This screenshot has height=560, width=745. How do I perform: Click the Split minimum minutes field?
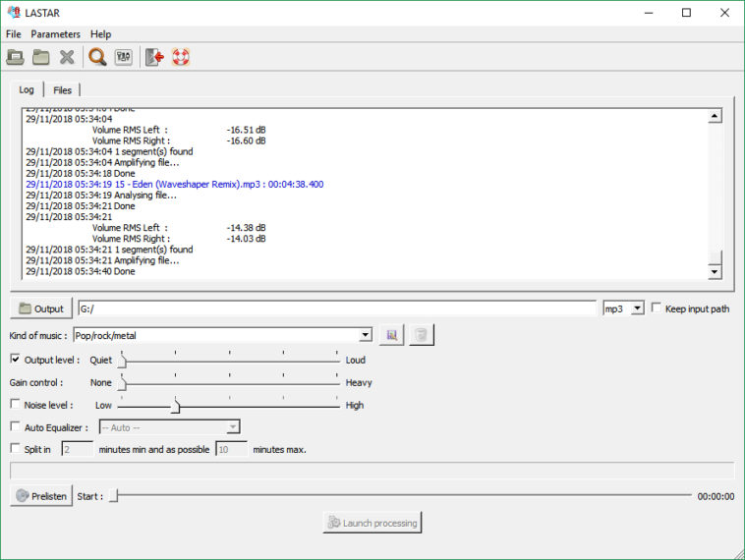(x=77, y=449)
